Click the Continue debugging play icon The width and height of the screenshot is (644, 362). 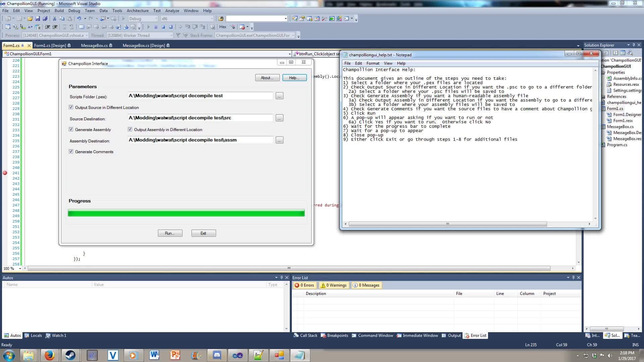(149, 27)
